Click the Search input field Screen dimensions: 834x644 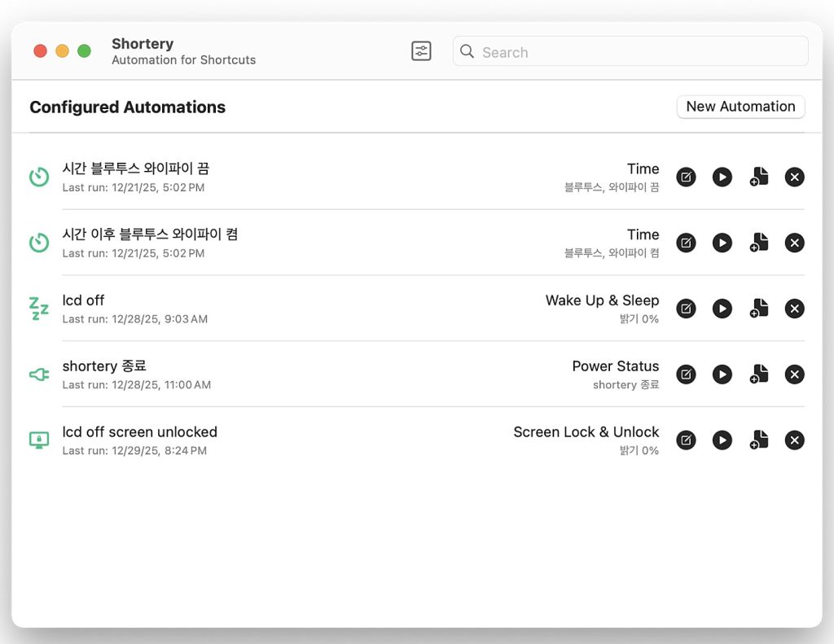click(x=630, y=51)
